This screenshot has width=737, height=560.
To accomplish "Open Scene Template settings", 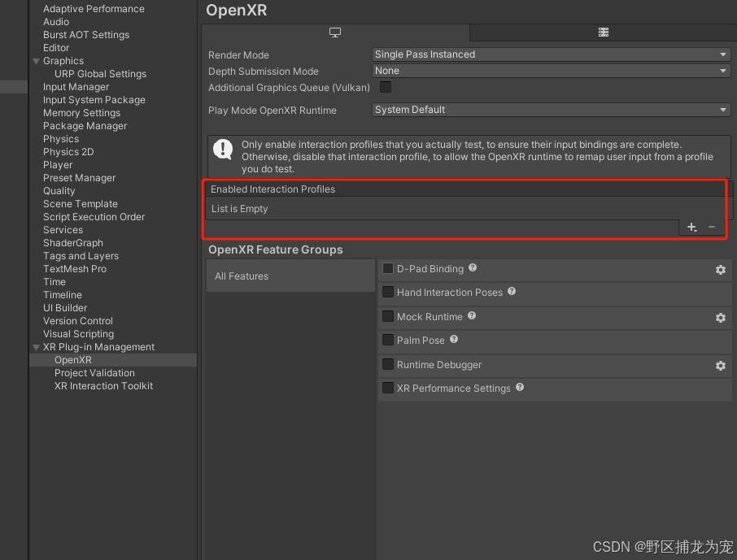I will point(80,204).
